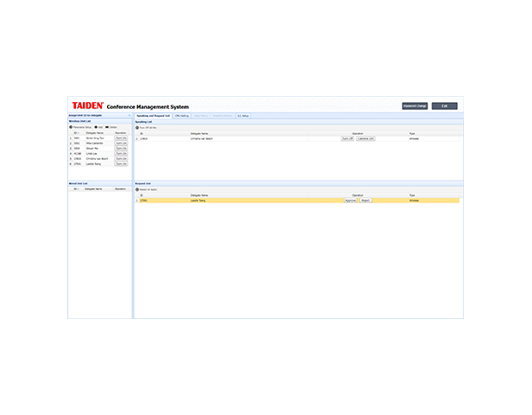Collapse the Assign Unit ID to Delegate panel

(129, 115)
